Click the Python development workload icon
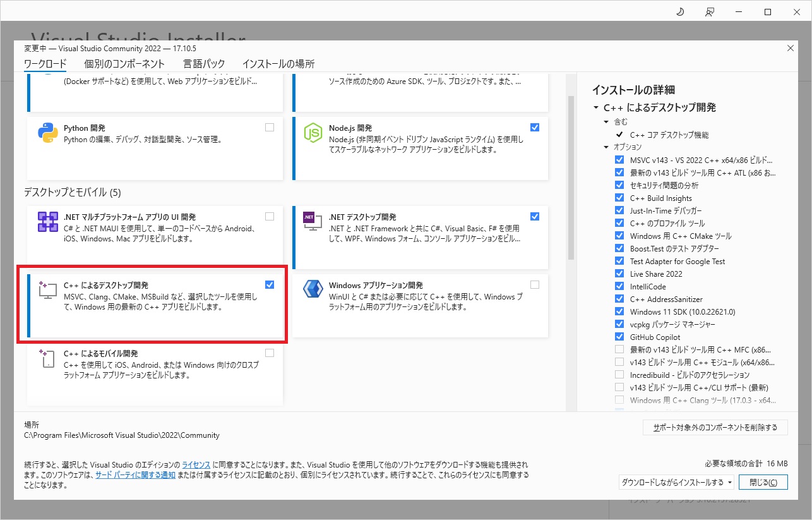Image resolution: width=812 pixels, height=520 pixels. tap(48, 133)
